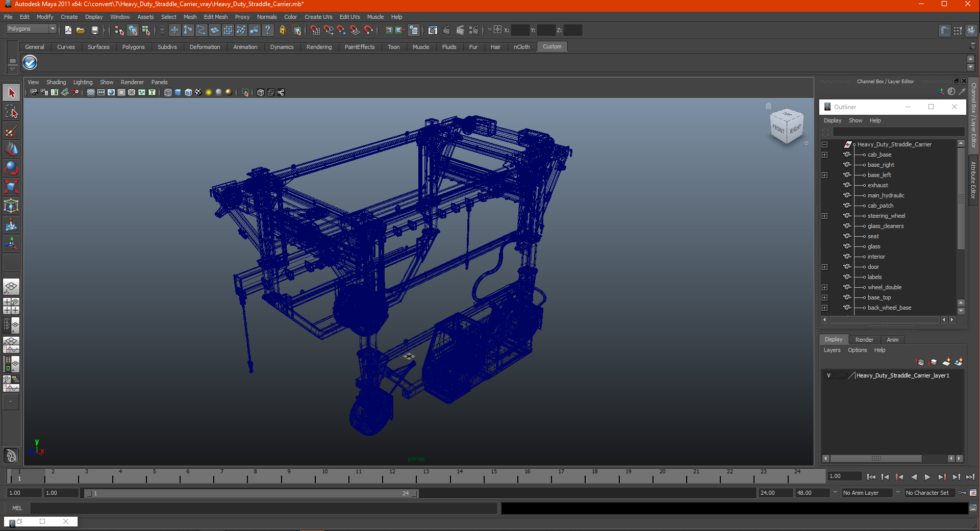
Task: Toggle viewport grid display
Action: [x=91, y=92]
